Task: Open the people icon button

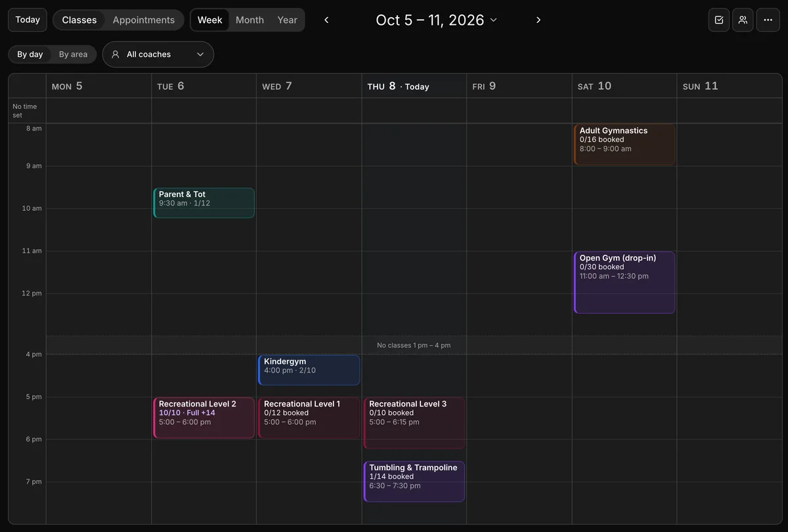Action: (743, 20)
